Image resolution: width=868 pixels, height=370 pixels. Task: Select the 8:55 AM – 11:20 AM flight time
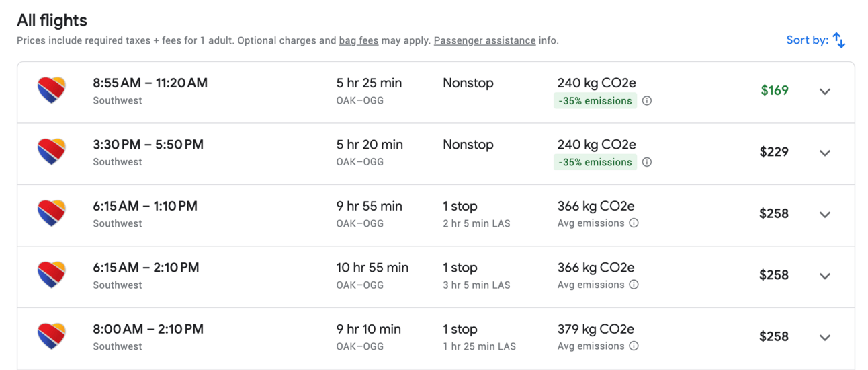click(x=150, y=83)
